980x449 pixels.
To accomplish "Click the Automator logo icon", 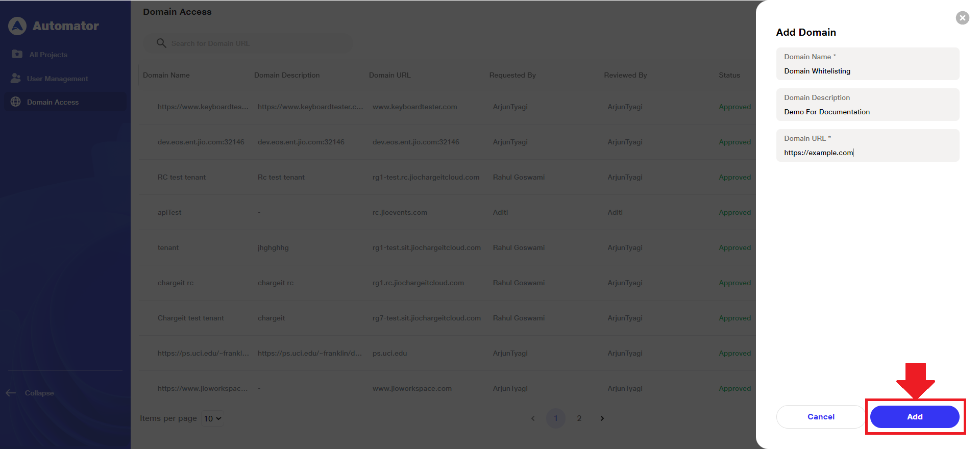I will click(17, 26).
